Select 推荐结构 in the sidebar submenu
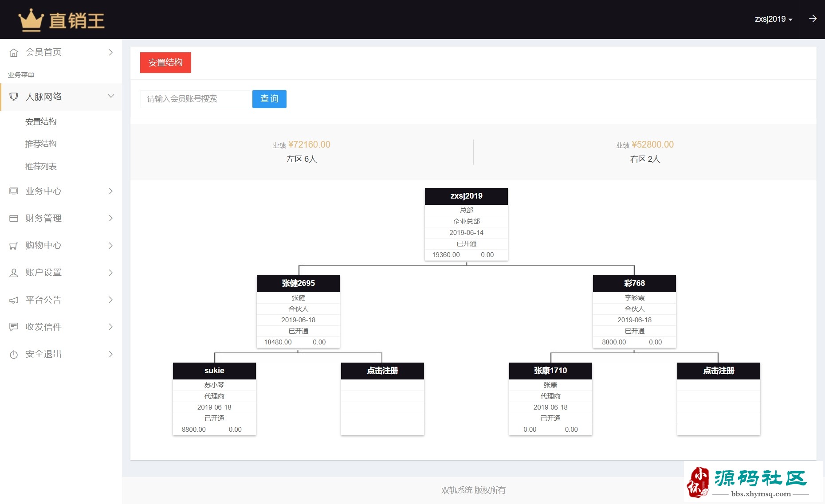This screenshot has height=504, width=825. click(41, 144)
